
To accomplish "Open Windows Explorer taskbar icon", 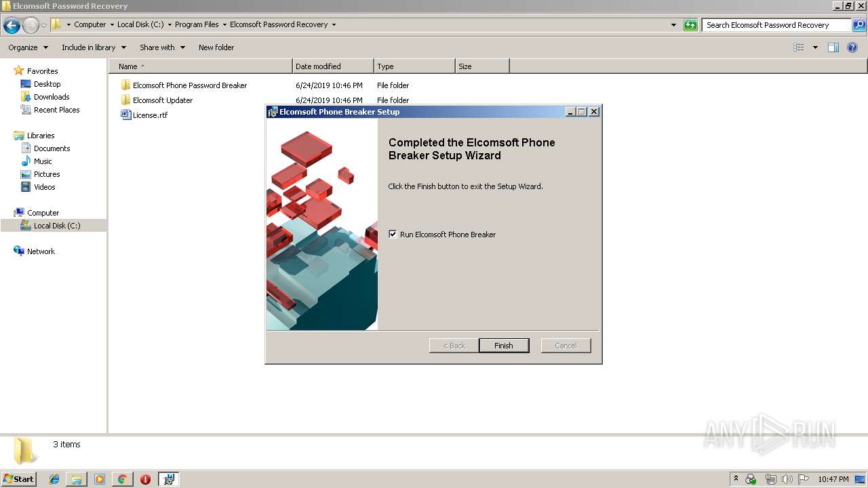I will [77, 479].
